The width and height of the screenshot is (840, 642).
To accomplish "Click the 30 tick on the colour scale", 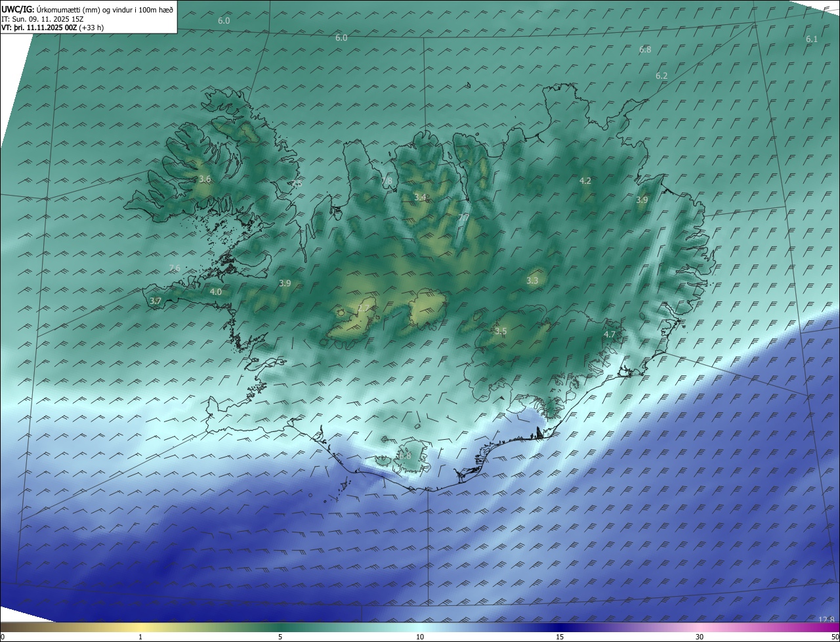I will click(x=700, y=637).
